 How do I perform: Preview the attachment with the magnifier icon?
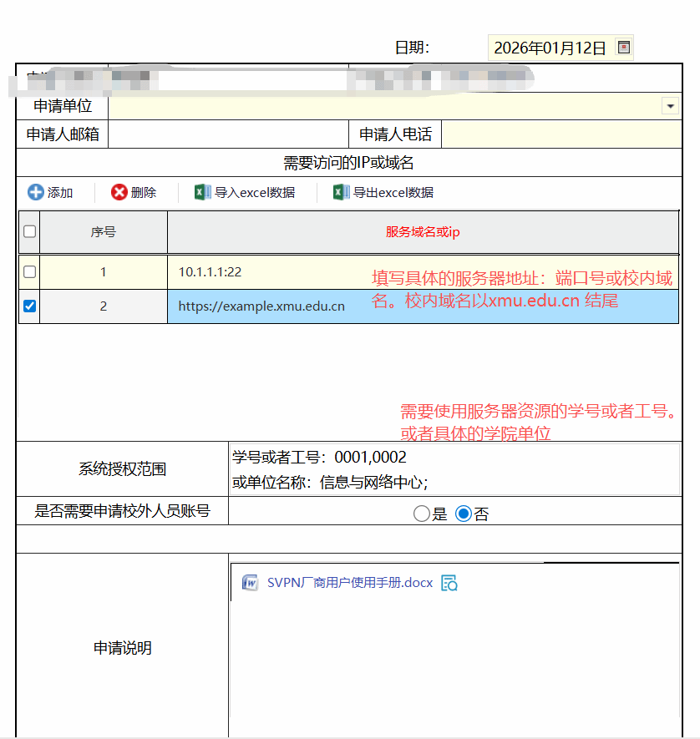(x=449, y=583)
